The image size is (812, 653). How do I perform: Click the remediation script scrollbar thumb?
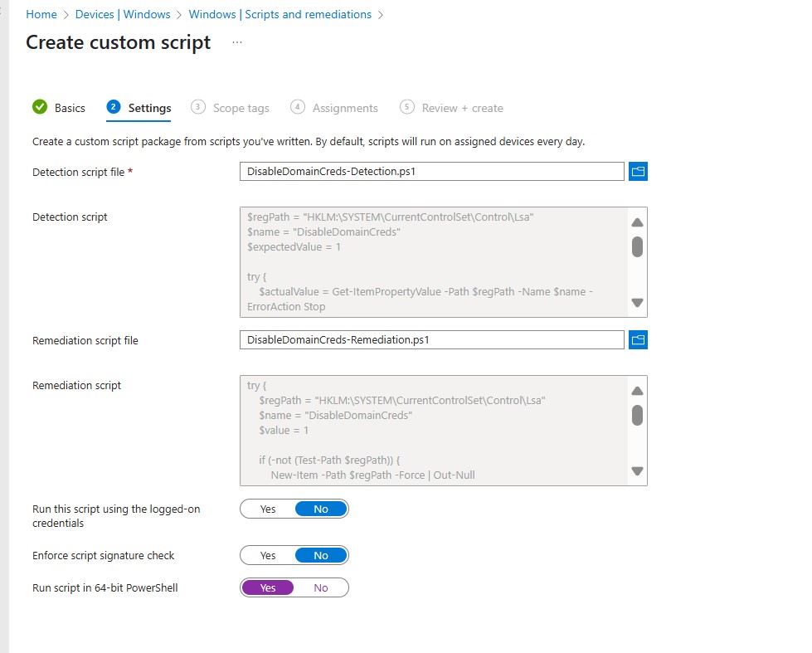click(x=637, y=415)
